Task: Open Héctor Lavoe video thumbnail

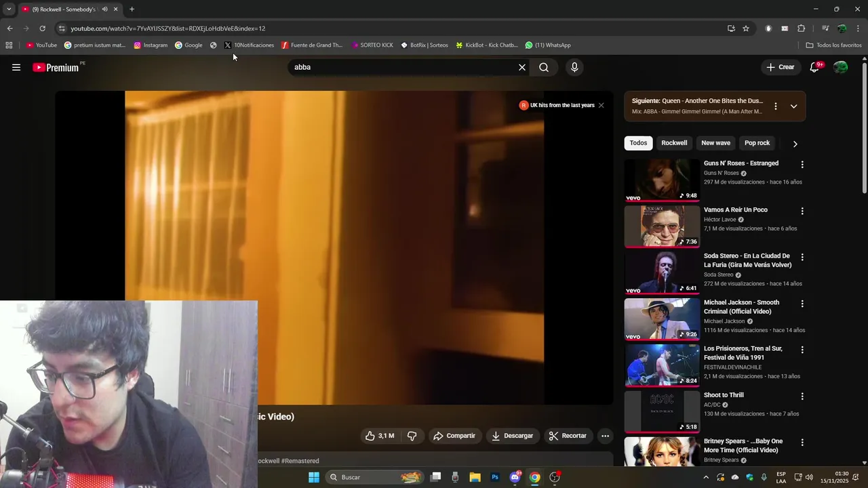Action: (662, 226)
